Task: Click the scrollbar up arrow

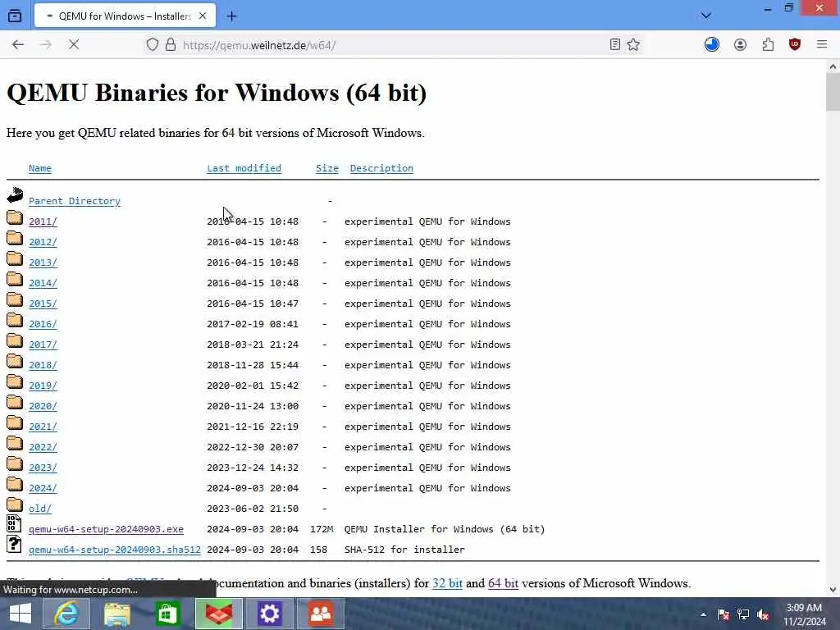Action: 833,67
